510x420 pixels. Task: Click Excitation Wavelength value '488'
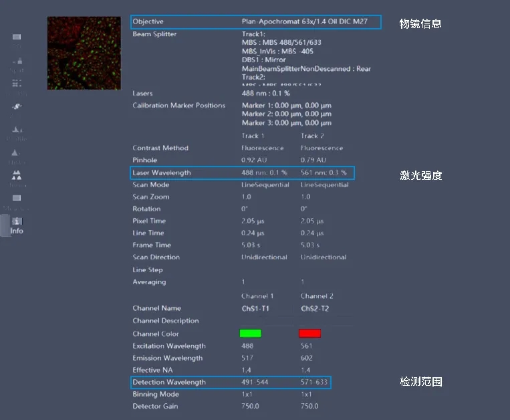click(247, 346)
